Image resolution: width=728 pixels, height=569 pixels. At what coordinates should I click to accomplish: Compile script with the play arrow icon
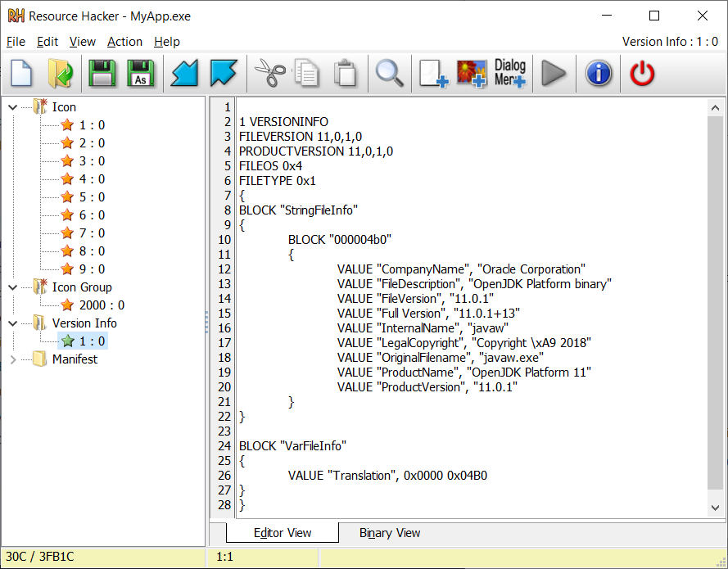coord(554,74)
